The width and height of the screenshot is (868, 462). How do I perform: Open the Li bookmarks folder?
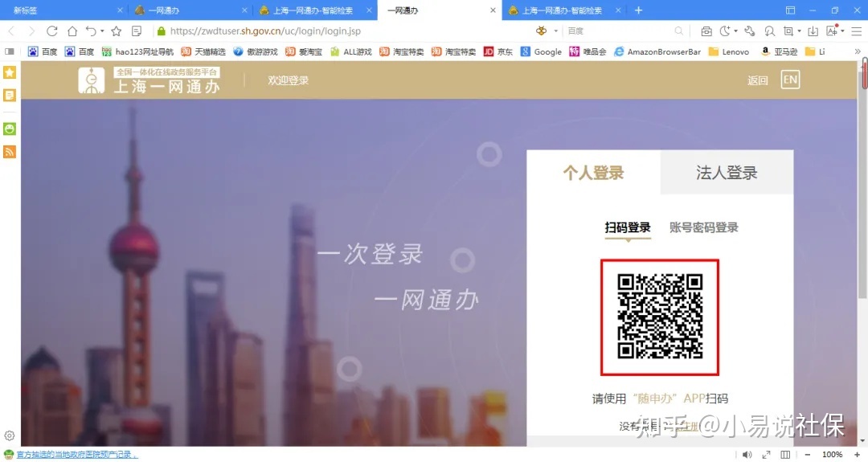coord(816,51)
